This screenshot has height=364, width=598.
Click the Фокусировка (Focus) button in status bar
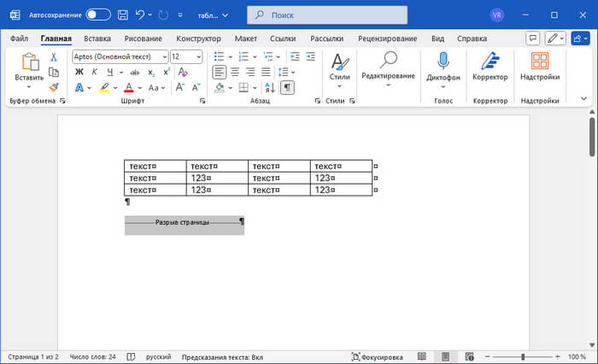pyautogui.click(x=378, y=356)
